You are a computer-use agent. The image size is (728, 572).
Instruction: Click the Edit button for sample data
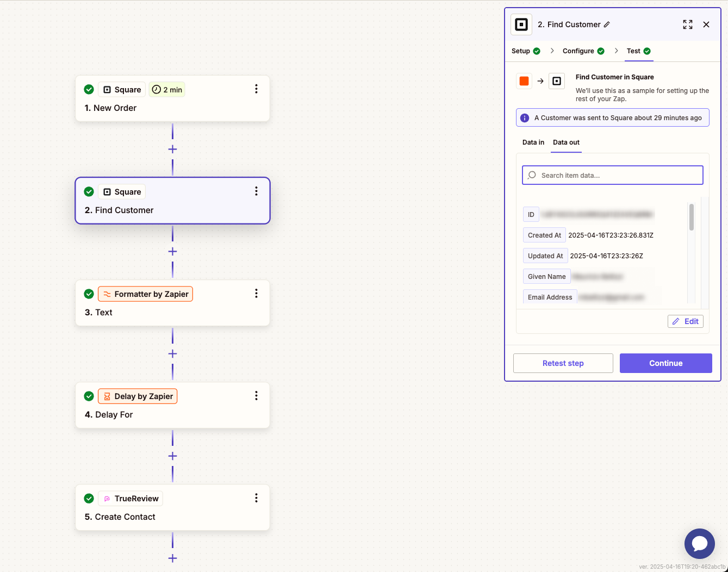[x=686, y=321]
